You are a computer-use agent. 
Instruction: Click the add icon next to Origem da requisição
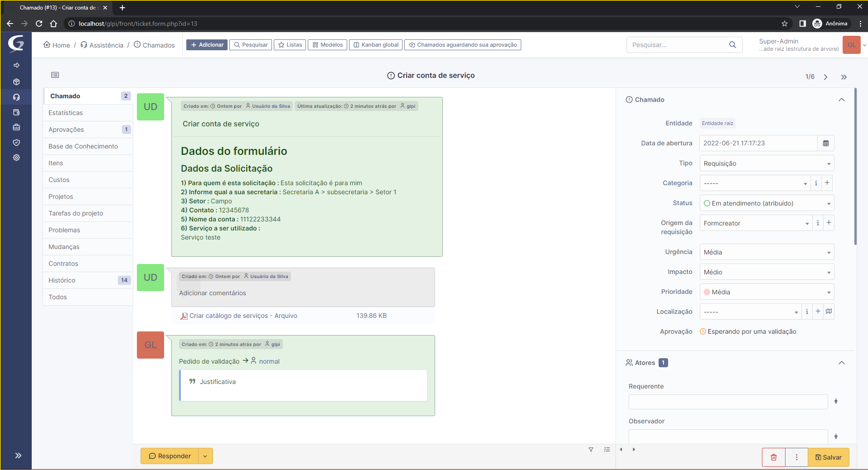(x=829, y=223)
